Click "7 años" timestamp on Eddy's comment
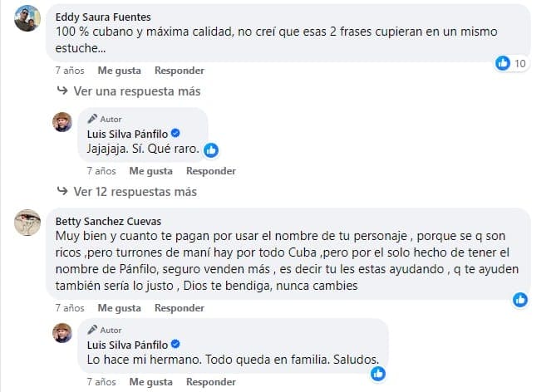 click(x=68, y=71)
